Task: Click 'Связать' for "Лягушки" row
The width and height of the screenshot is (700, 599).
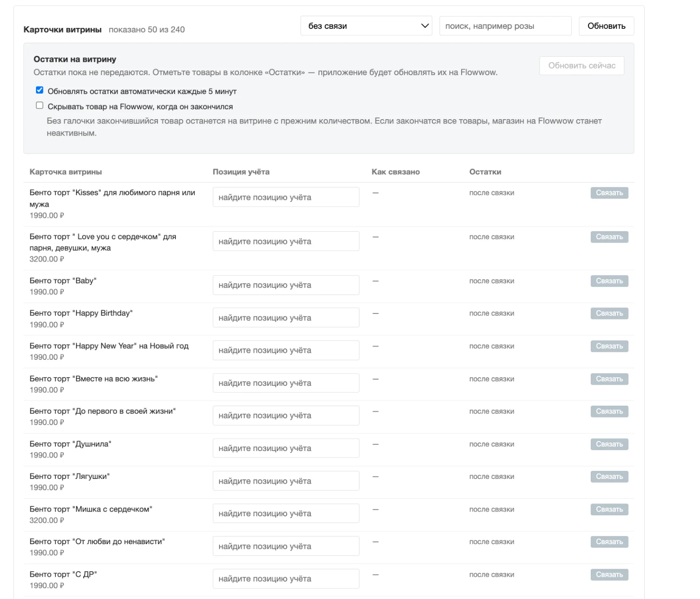Action: point(609,477)
